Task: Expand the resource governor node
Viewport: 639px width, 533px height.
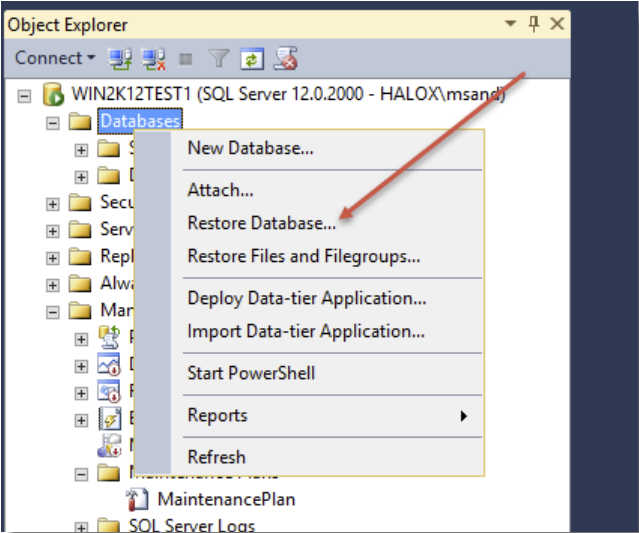Action: click(x=81, y=393)
